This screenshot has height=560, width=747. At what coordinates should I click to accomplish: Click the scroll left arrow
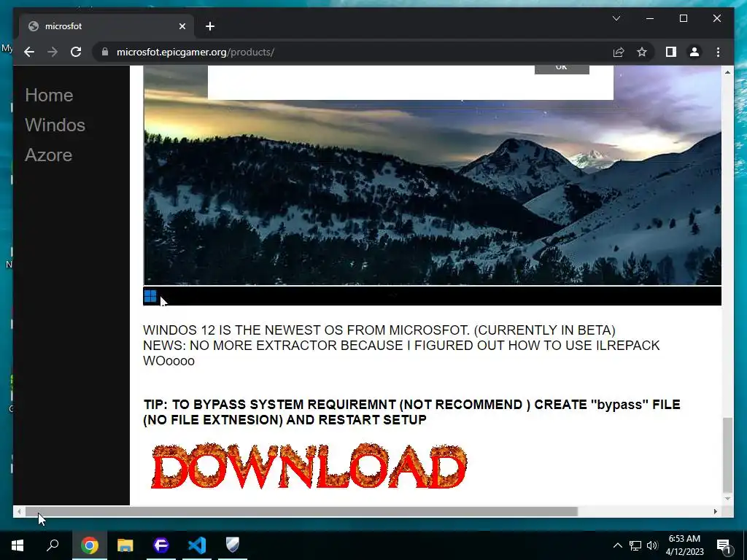(19, 511)
